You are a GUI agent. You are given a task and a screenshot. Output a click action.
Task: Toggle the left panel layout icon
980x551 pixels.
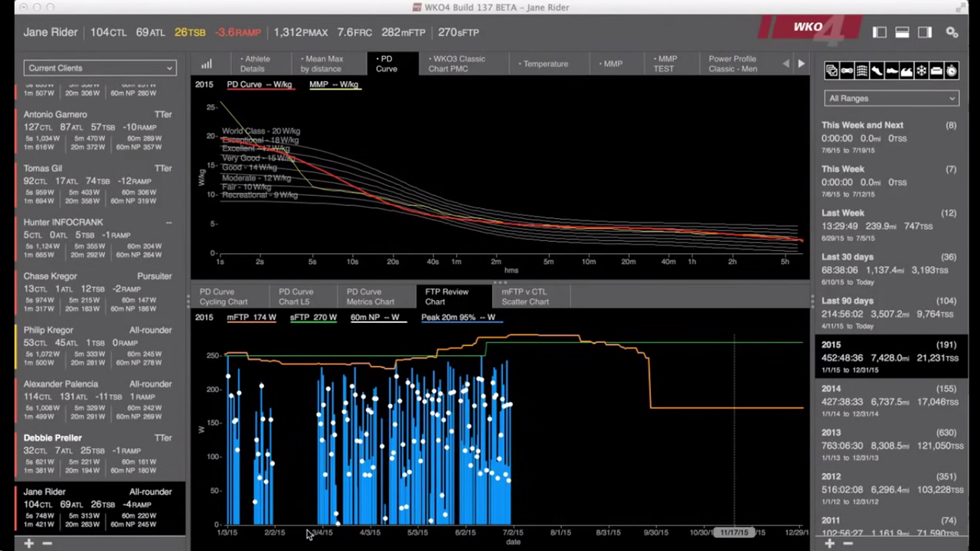coord(879,32)
